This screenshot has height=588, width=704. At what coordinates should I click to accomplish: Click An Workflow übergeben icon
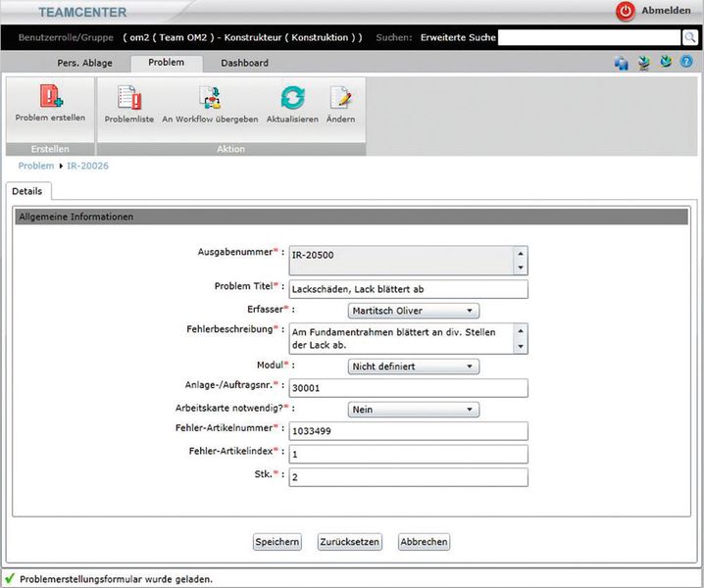tap(210, 98)
